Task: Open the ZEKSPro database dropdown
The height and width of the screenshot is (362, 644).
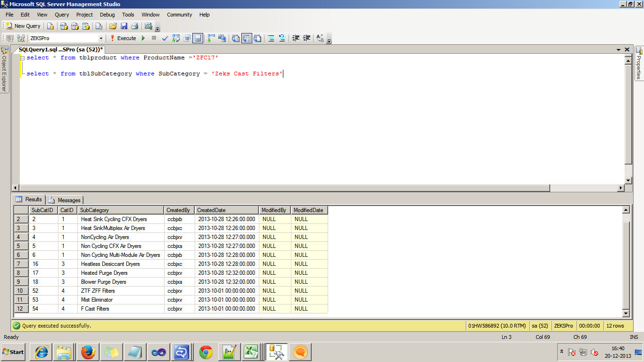Action: click(x=101, y=38)
